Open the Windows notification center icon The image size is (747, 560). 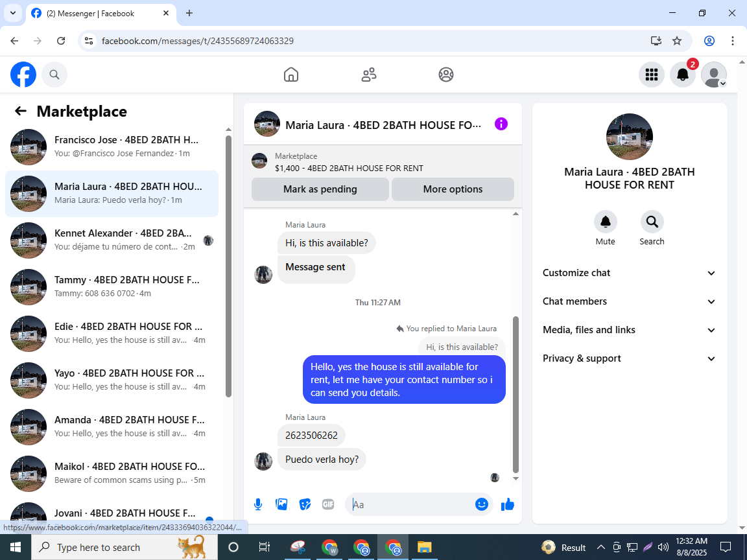726,547
